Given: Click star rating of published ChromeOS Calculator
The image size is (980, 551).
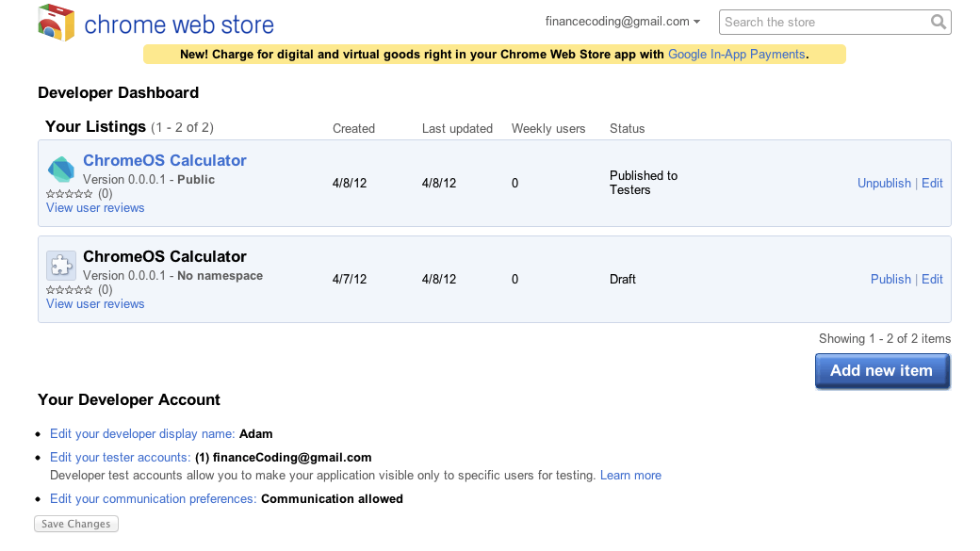Looking at the screenshot, I should tap(70, 194).
